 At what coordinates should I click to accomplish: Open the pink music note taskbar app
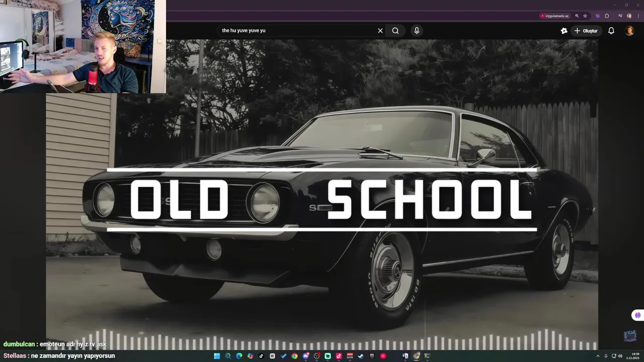(339, 356)
